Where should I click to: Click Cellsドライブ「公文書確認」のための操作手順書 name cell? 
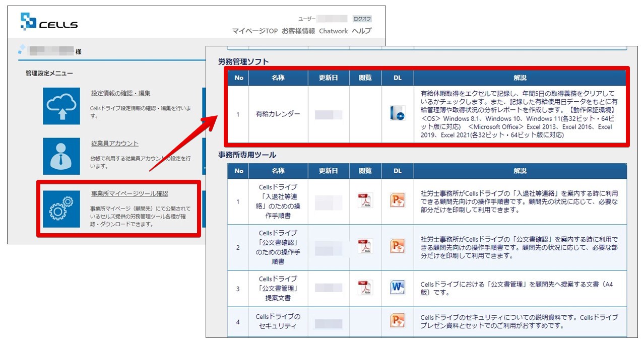[278, 247]
